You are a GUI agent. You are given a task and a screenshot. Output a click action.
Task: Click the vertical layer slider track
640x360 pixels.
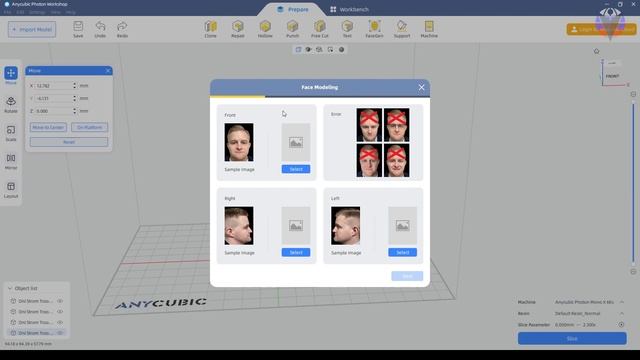pos(633,183)
